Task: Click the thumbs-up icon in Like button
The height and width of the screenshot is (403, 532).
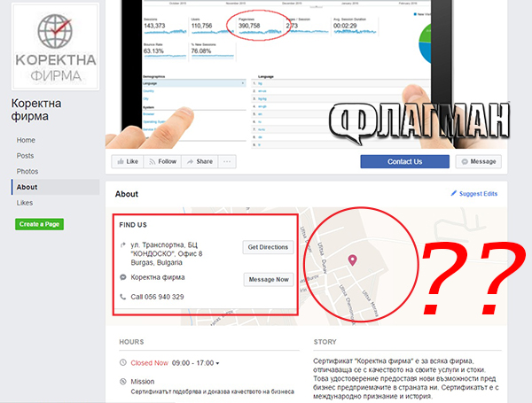Action: click(121, 162)
